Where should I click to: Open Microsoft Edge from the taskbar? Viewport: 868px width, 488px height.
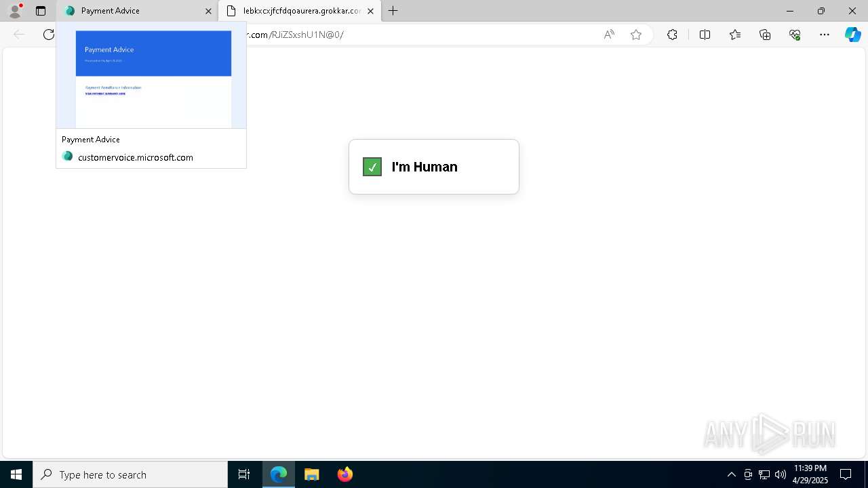(x=279, y=474)
